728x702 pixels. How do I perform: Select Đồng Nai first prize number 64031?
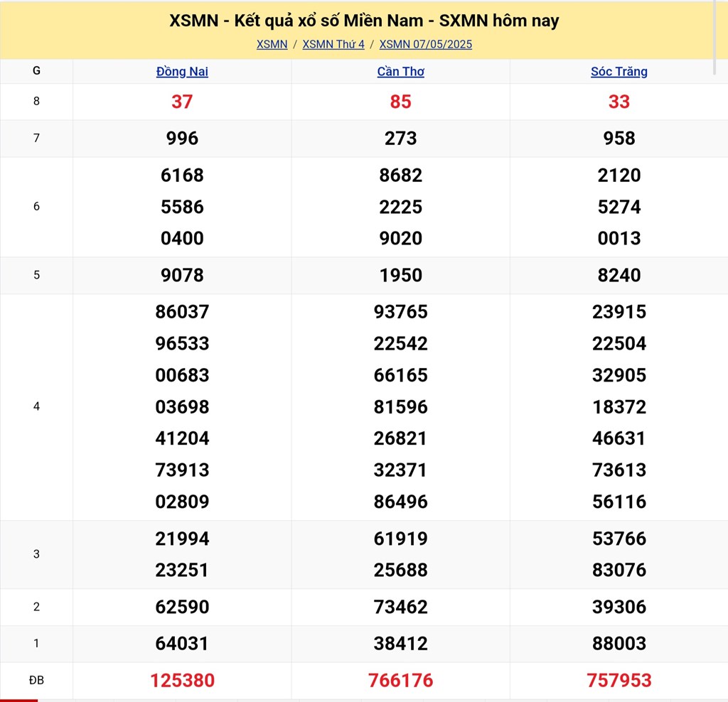(x=182, y=643)
